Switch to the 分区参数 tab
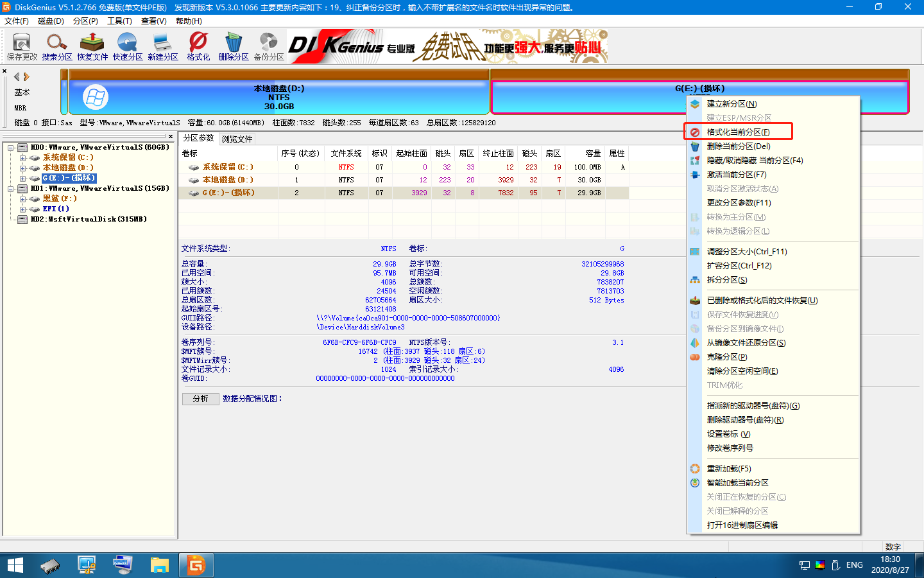This screenshot has height=578, width=924. (x=199, y=138)
